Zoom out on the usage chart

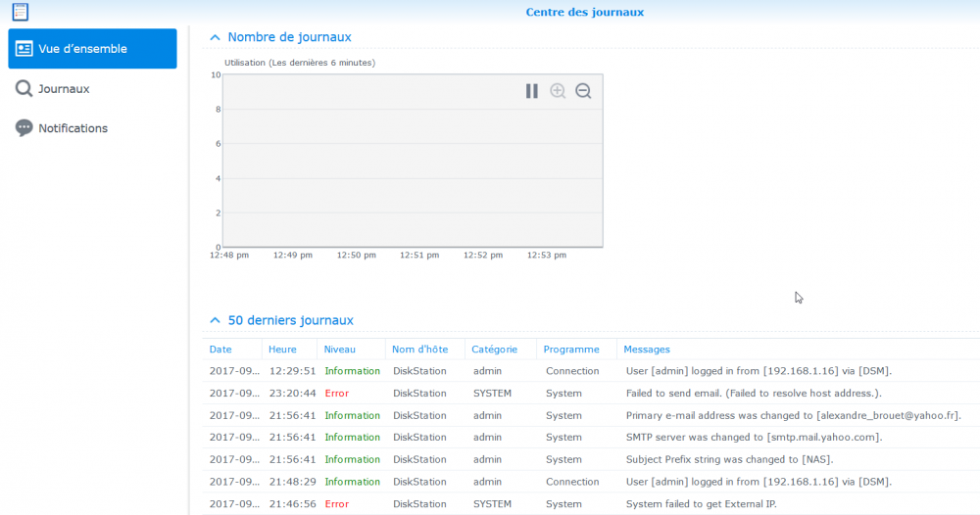pyautogui.click(x=583, y=91)
